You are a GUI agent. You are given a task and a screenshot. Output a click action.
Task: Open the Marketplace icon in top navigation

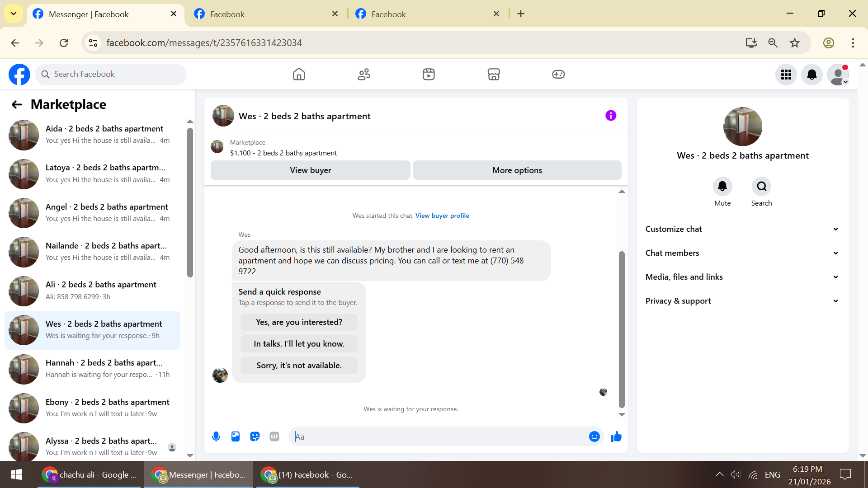(x=494, y=74)
